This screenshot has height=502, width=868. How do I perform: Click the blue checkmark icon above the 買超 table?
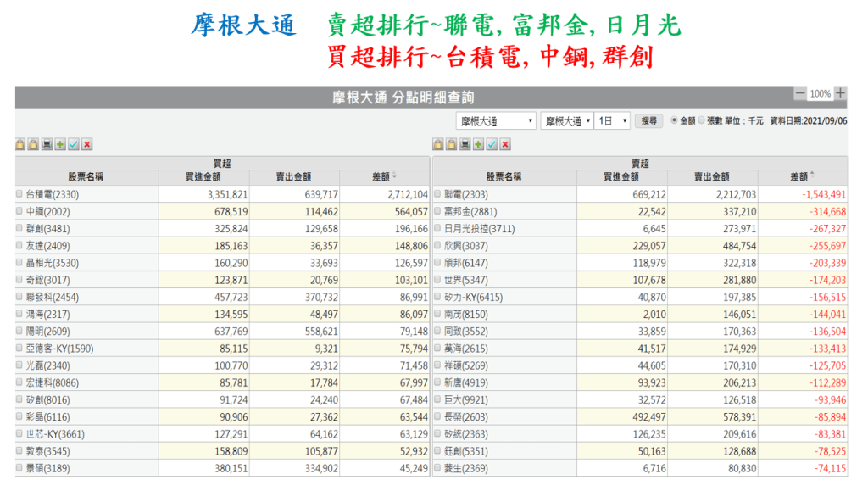click(74, 145)
